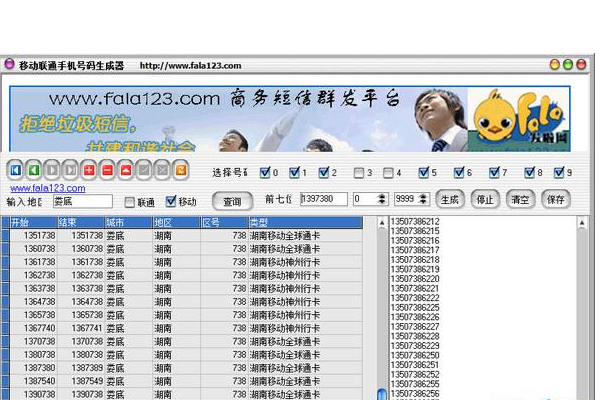The height and width of the screenshot is (400, 600).
Task: Click the blue scroll thumb of the table
Action: point(382,394)
